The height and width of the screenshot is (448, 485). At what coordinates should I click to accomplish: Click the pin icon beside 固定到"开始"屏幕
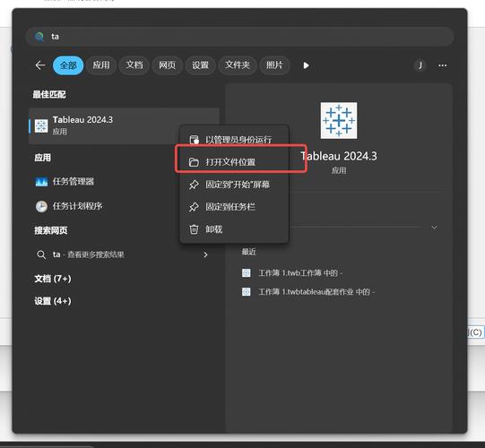click(x=194, y=185)
